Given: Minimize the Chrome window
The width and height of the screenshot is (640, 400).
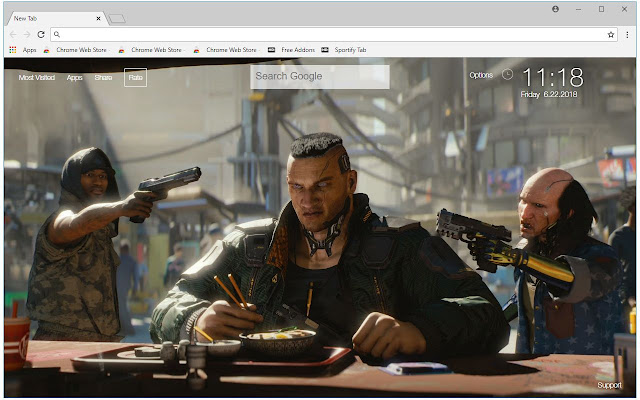Looking at the screenshot, I should (578, 9).
